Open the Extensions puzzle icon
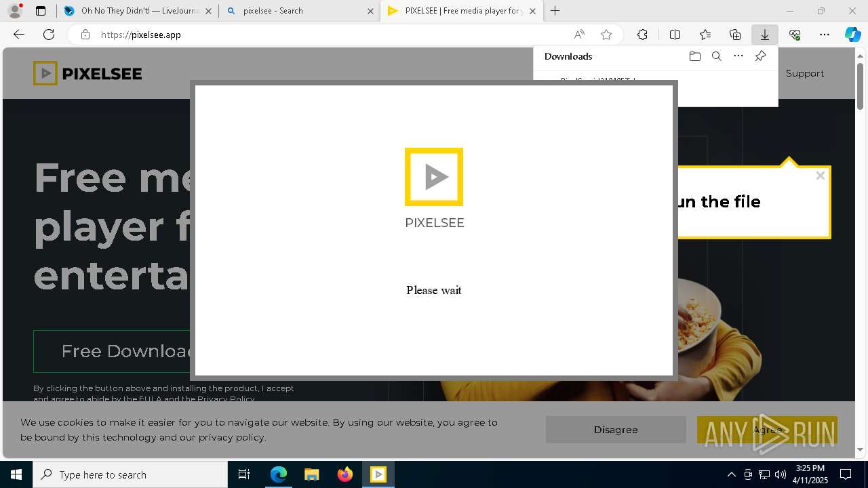This screenshot has height=488, width=868. (x=642, y=35)
